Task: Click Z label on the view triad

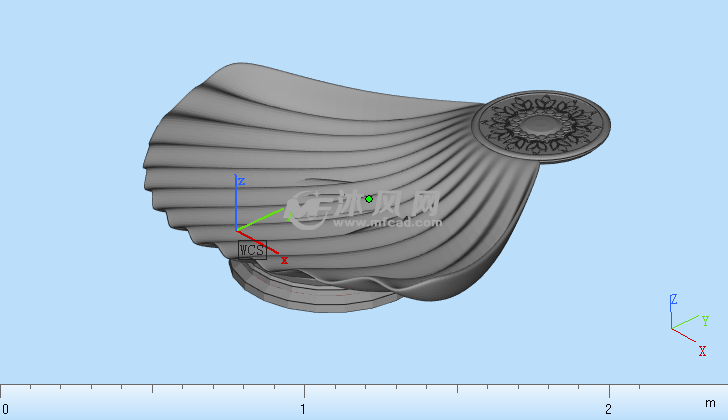Action: (x=674, y=299)
